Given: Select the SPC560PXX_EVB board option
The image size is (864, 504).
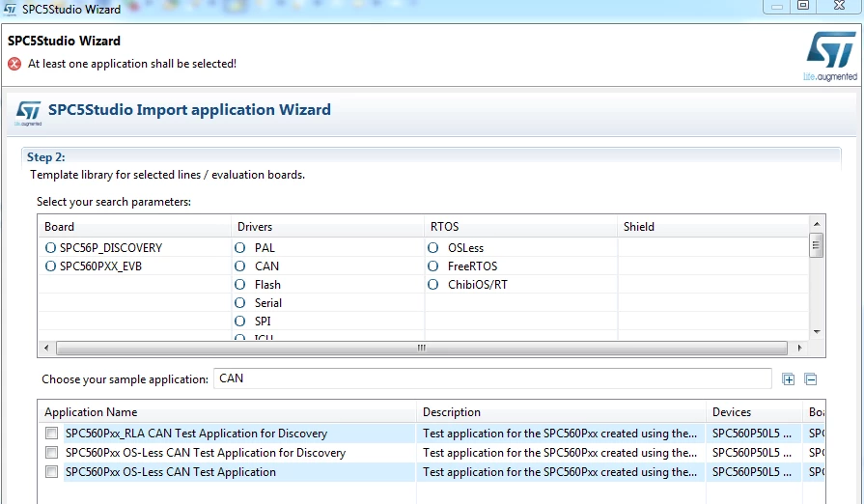Looking at the screenshot, I should click(x=51, y=266).
